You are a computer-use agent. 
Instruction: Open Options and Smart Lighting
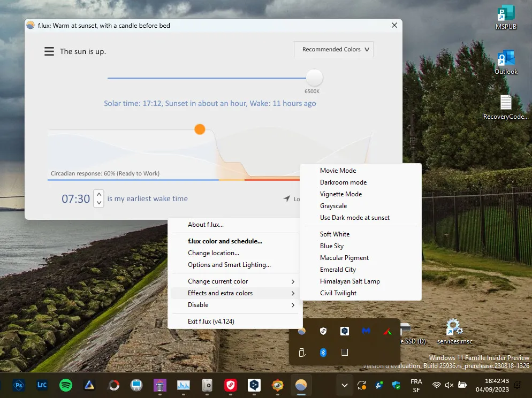click(235, 265)
